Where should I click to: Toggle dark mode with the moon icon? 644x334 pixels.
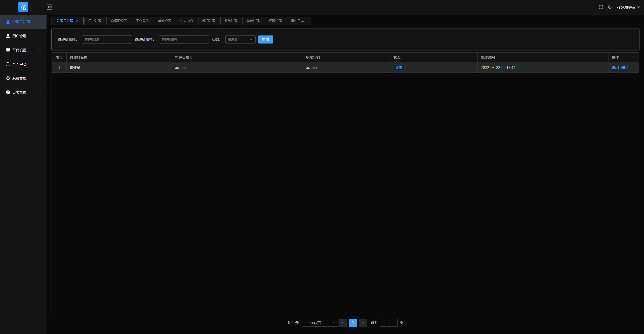coord(610,7)
